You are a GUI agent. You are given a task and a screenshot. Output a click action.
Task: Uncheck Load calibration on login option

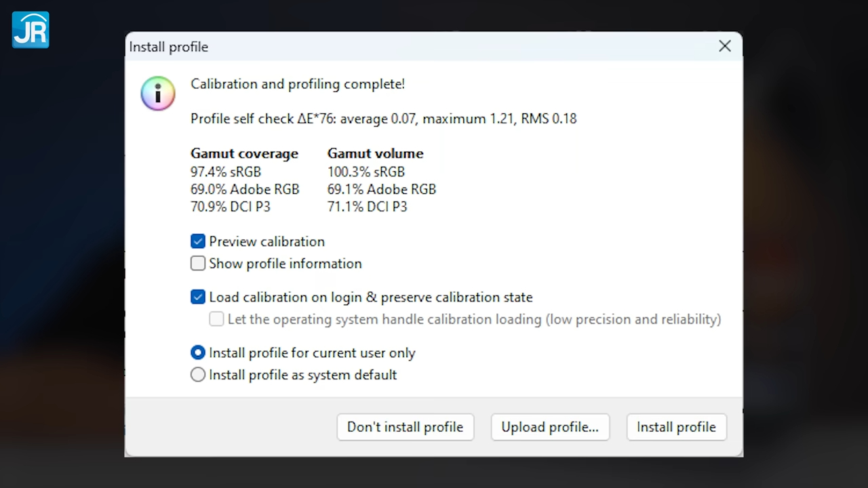pyautogui.click(x=197, y=297)
